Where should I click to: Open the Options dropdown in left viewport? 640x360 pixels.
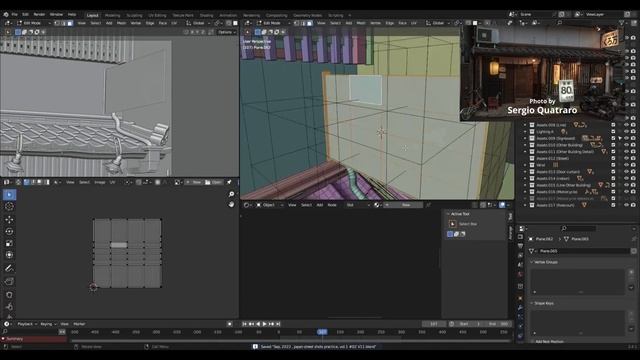tap(227, 32)
